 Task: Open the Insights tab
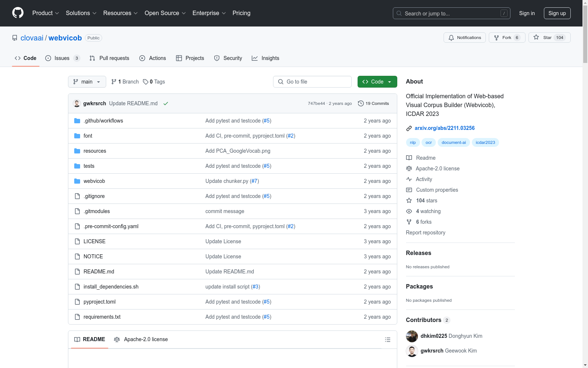point(265,58)
